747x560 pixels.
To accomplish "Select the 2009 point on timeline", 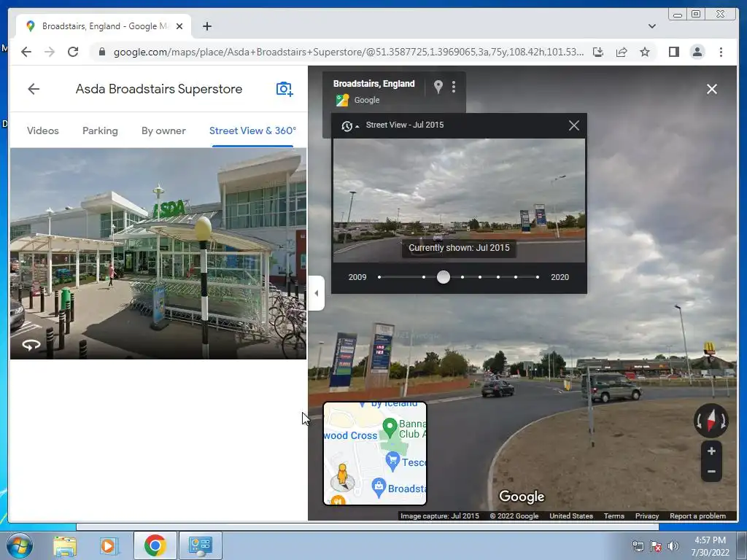I will [x=379, y=277].
